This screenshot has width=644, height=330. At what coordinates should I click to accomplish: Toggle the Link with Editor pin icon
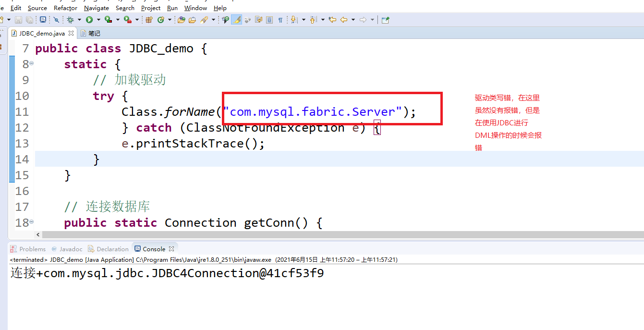pos(385,20)
